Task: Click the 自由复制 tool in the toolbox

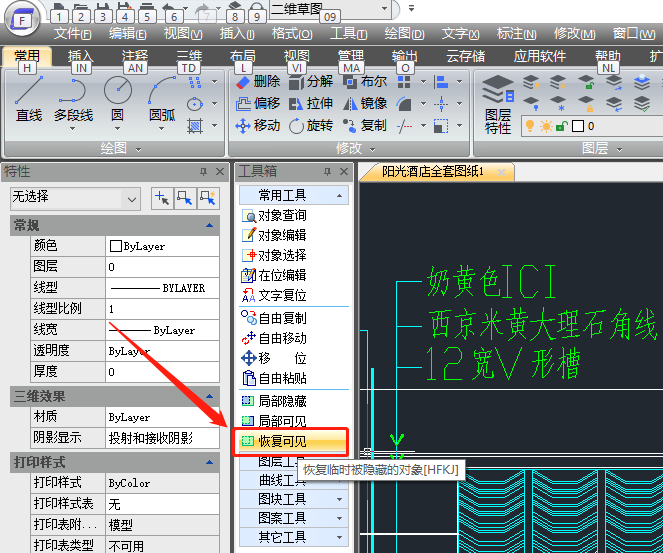Action: (281, 318)
